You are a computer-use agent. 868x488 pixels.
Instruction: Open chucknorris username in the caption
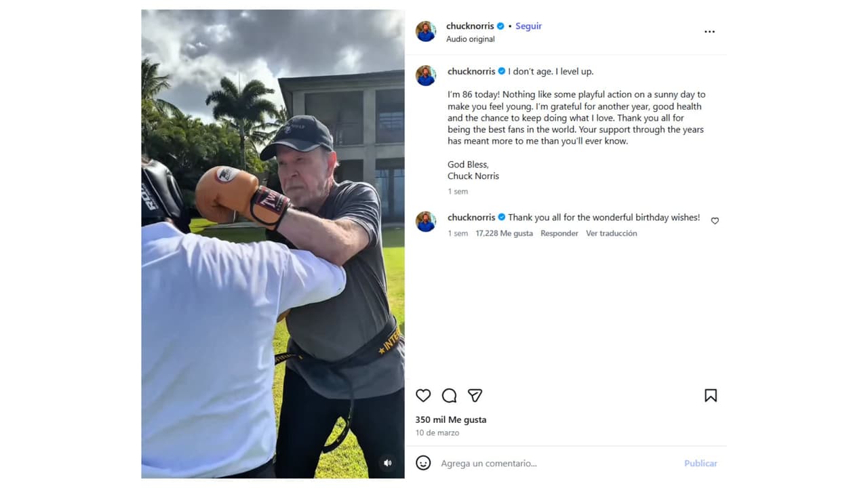tap(471, 71)
